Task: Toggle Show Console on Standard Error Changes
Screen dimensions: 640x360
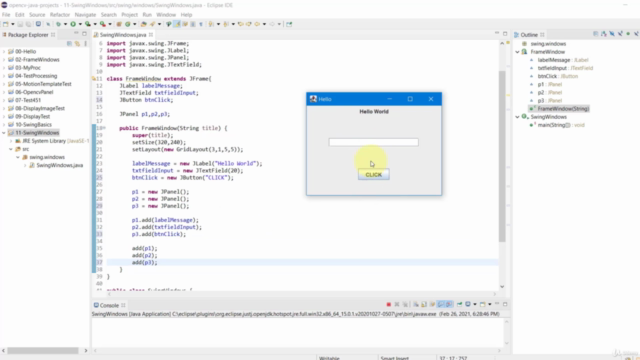Action: (449, 304)
